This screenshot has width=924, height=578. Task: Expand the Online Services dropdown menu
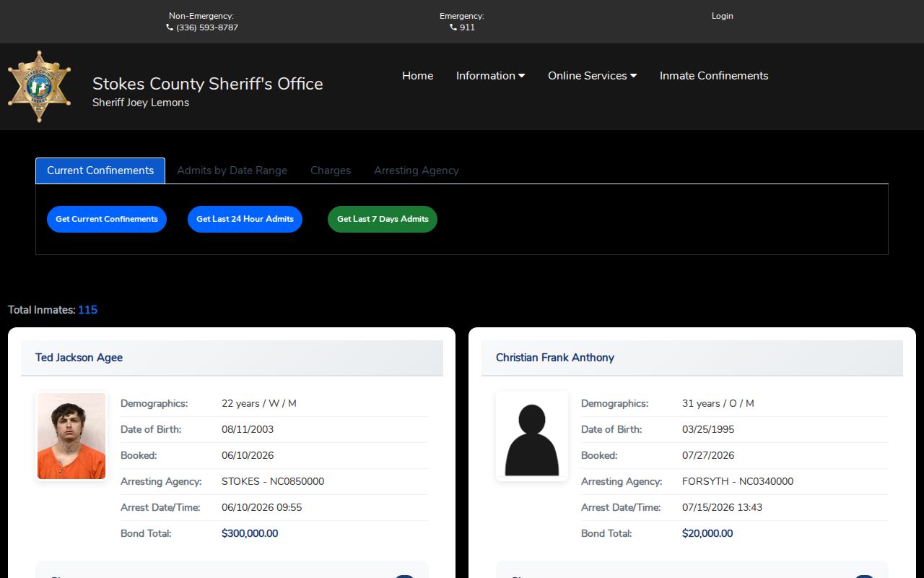pyautogui.click(x=593, y=76)
